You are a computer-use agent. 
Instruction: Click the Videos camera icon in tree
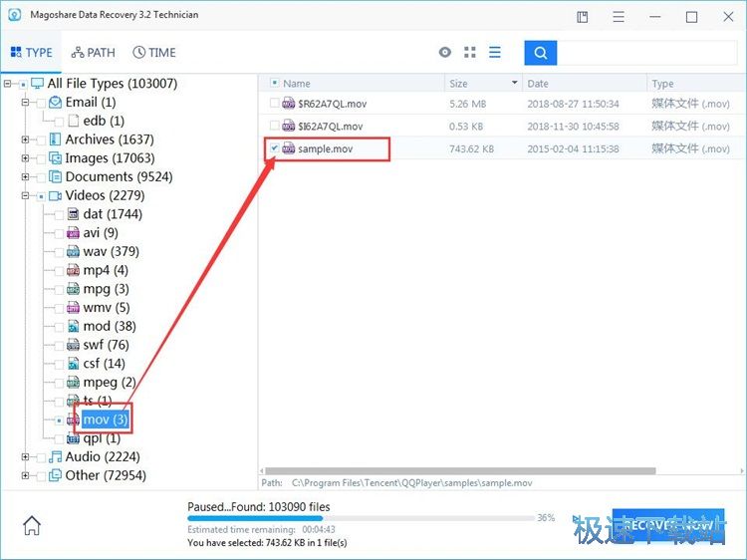55,195
